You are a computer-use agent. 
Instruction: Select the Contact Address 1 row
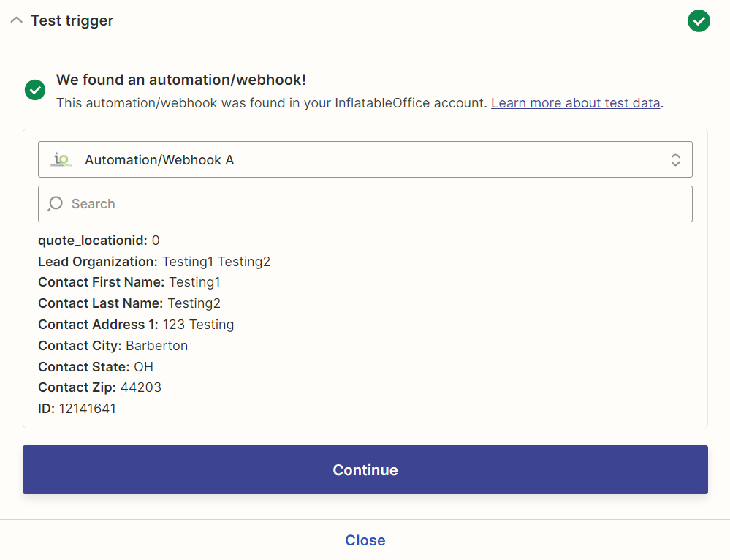(136, 325)
